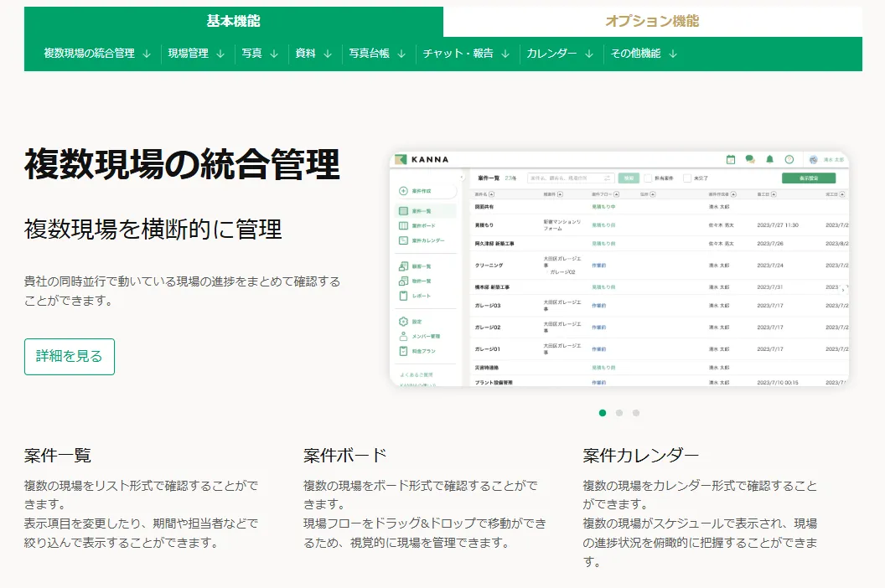Open 顧客一覧 in the sidebar
This screenshot has width=885, height=588.
click(422, 266)
